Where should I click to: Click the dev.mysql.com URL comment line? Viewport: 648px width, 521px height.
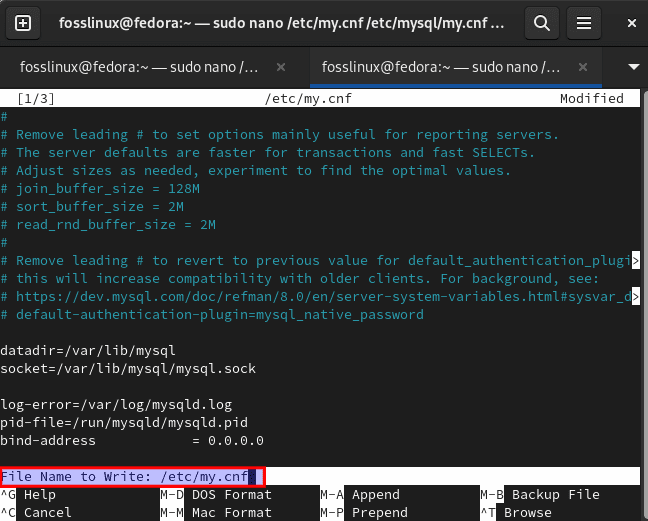320,296
